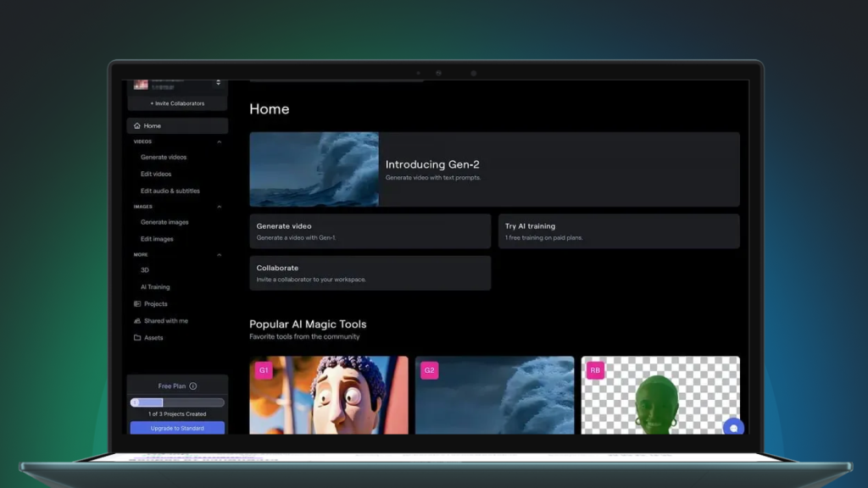Open the workspace switcher arrows
868x488 pixels.
218,82
